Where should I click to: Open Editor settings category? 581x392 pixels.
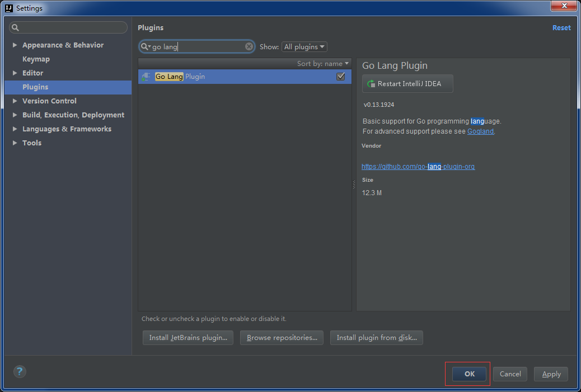coord(32,73)
